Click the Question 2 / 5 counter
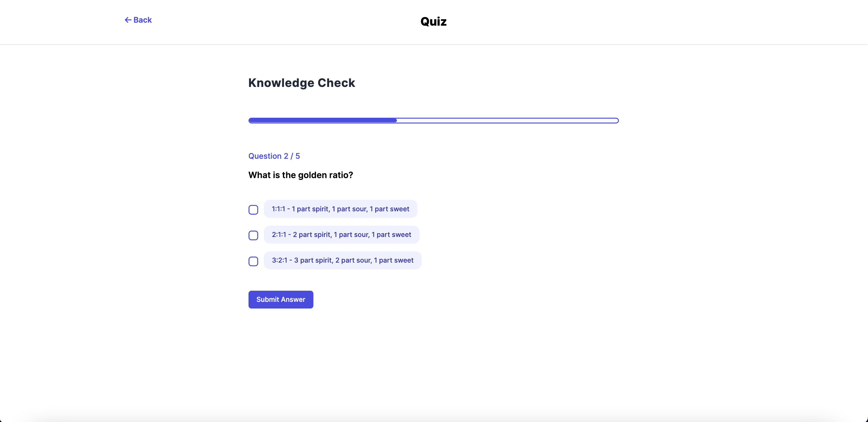 pos(274,156)
